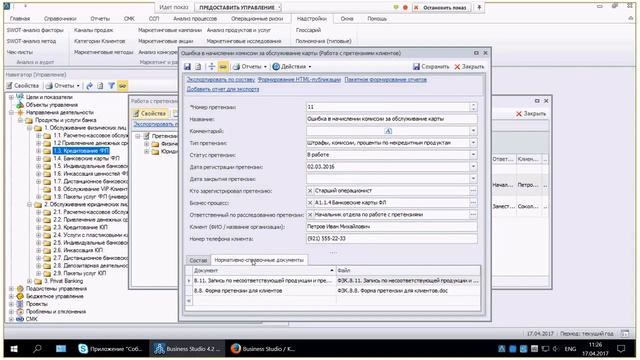
Task: Open 'SWOT-анализ факторы' ribbon command
Action: (x=35, y=30)
